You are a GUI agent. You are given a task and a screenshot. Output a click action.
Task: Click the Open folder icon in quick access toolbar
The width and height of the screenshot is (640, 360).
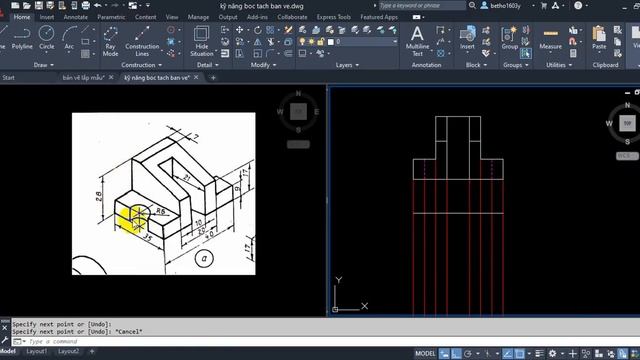pos(27,5)
